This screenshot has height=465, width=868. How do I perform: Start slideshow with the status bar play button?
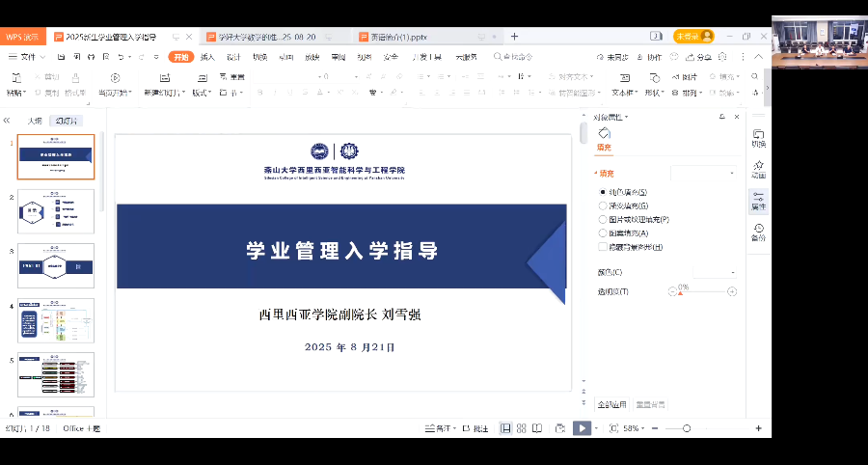click(582, 427)
